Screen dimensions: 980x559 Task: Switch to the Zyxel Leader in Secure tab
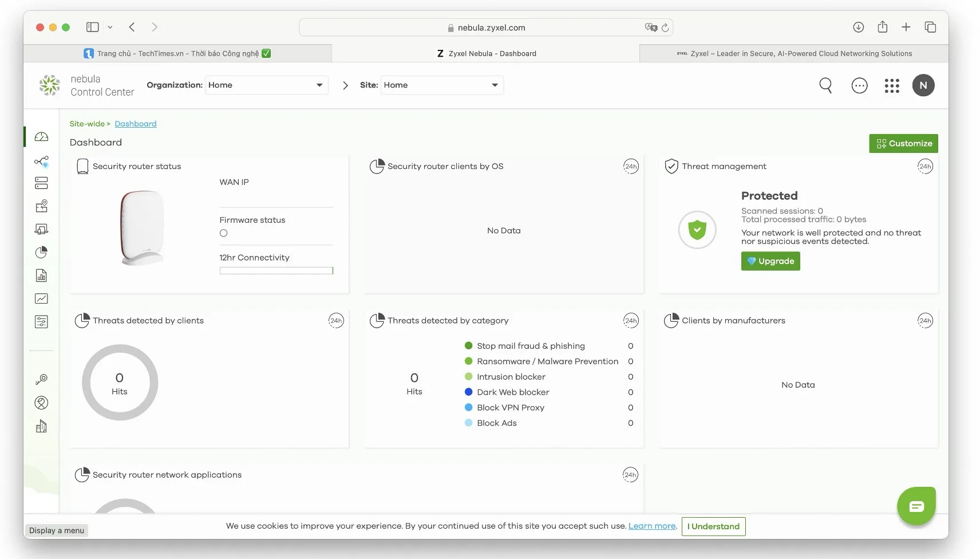click(x=794, y=53)
